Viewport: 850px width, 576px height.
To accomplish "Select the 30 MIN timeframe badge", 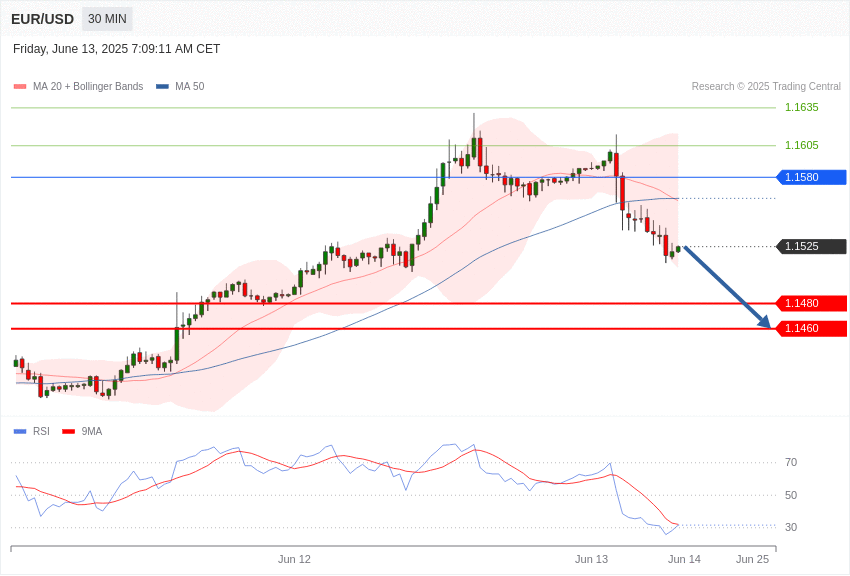I will 107,19.
